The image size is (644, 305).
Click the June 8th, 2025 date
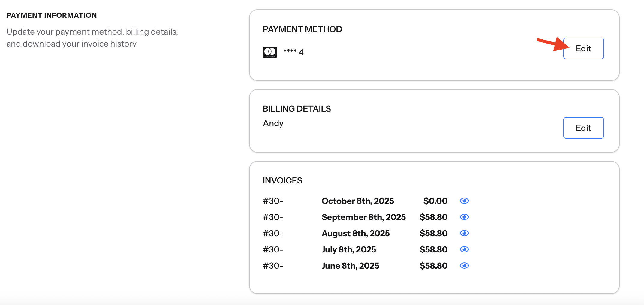(x=350, y=266)
